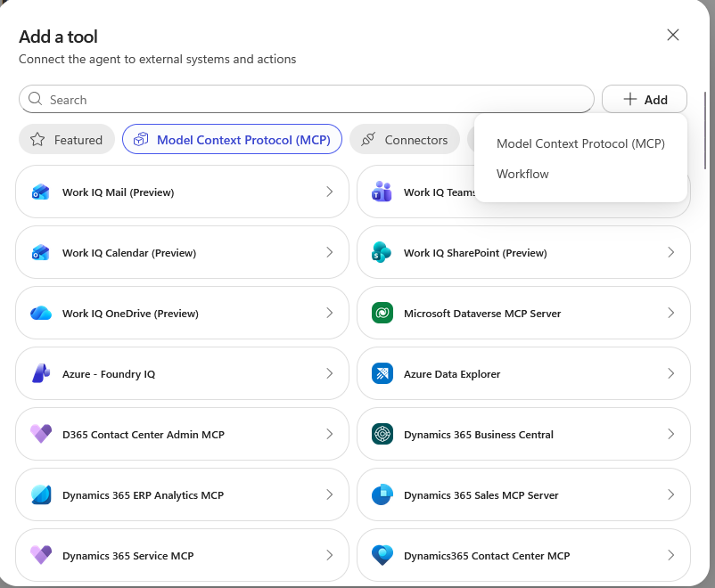Click the Work IQ OneDrive cloud icon
715x588 pixels.
pyautogui.click(x=41, y=313)
